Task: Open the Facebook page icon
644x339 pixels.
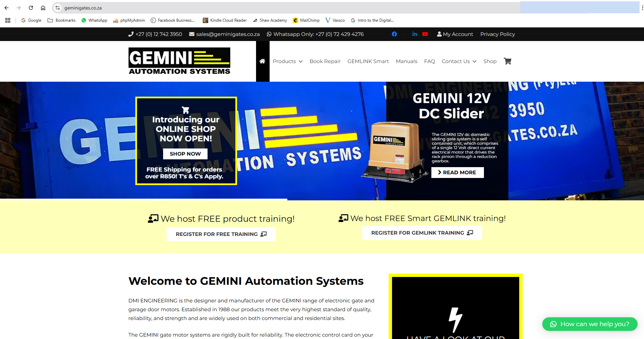Action: (x=394, y=34)
